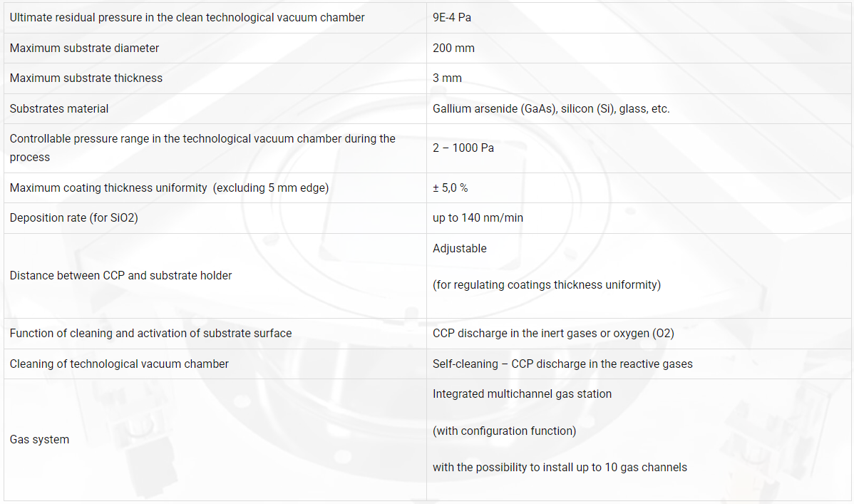
Task: Click the 'Deposition rate (for SiO2)' label
Action: pyautogui.click(x=73, y=217)
